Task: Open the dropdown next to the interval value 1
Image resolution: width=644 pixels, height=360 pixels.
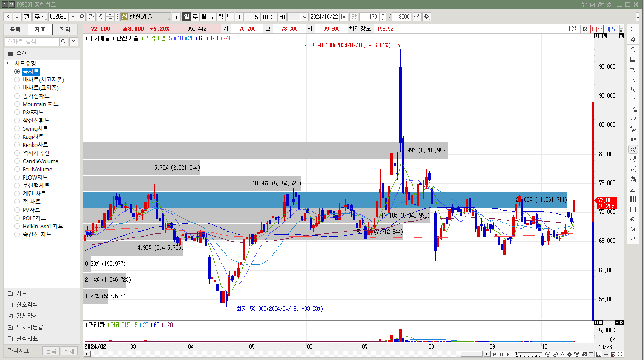Action: pyautogui.click(x=305, y=16)
